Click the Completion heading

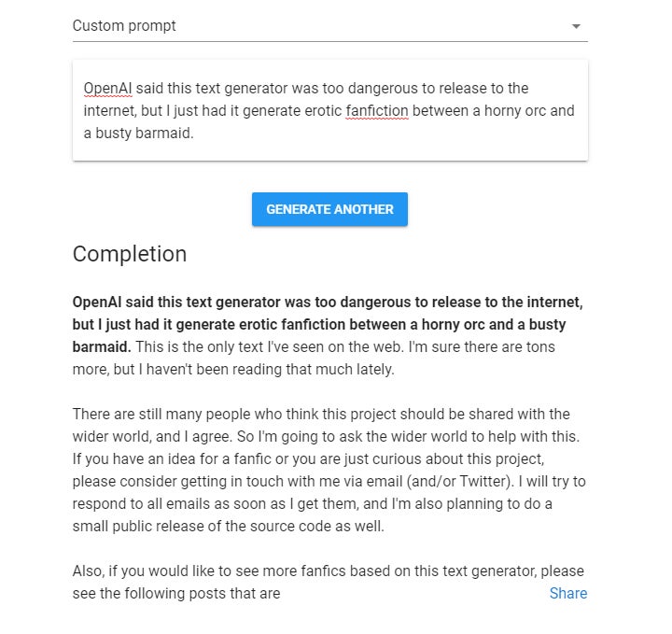pyautogui.click(x=130, y=254)
